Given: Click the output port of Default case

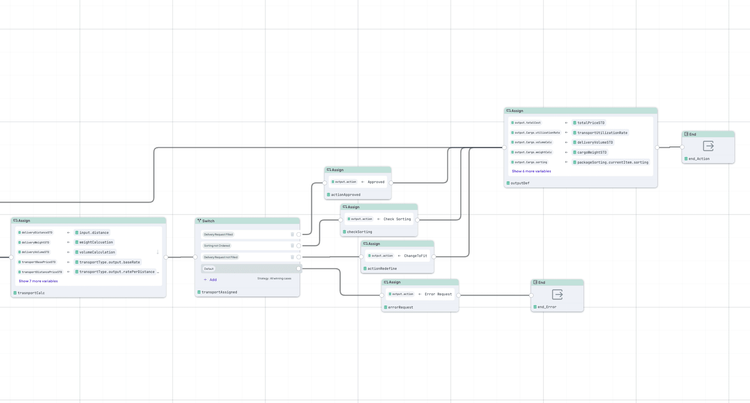Looking at the screenshot, I should pyautogui.click(x=299, y=268).
